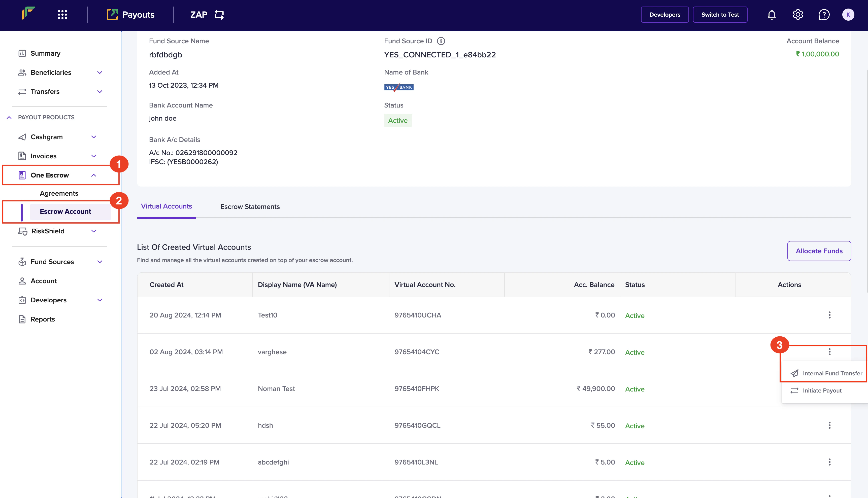Expand the Fund Sources dropdown
The width and height of the screenshot is (868, 498).
99,262
